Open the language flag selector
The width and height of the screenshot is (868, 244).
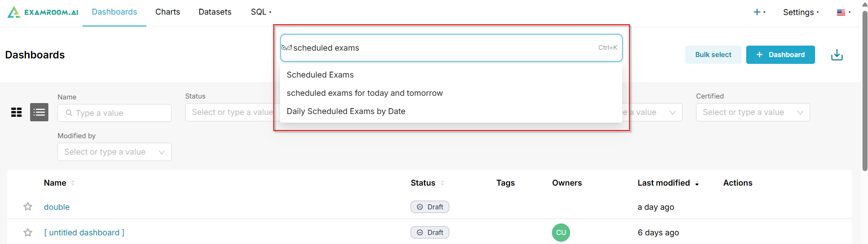point(843,12)
